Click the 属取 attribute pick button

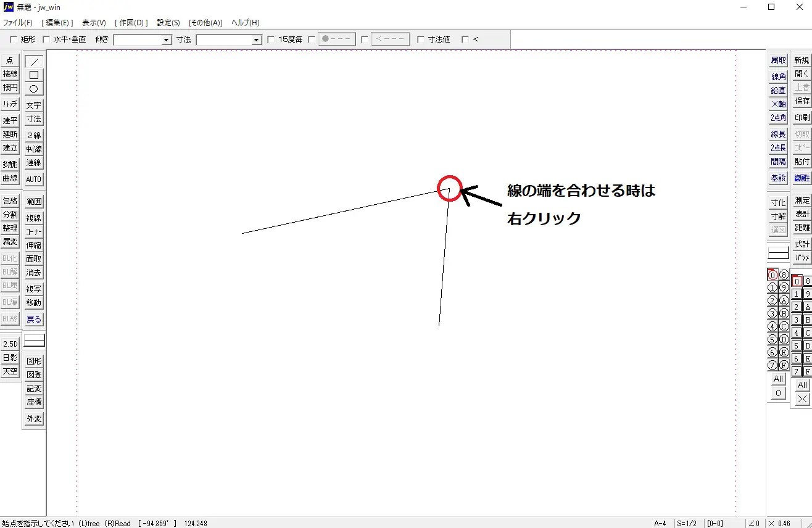(778, 60)
